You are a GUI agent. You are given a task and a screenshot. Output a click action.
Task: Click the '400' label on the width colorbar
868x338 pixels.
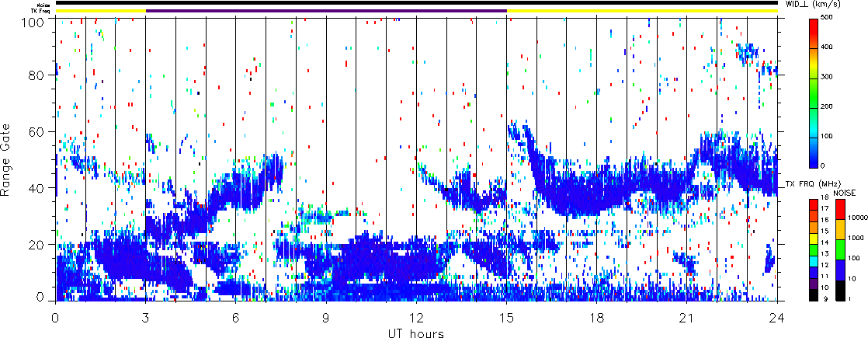828,49
